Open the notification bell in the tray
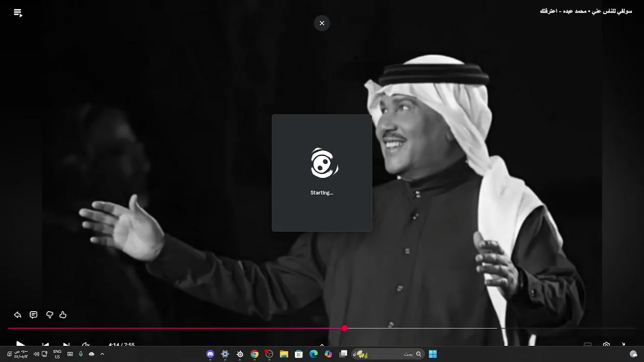The image size is (644, 362). pos(10,354)
